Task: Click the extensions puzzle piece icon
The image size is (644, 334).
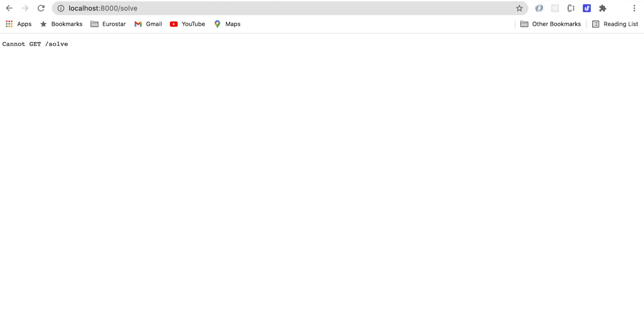Action: pos(603,8)
